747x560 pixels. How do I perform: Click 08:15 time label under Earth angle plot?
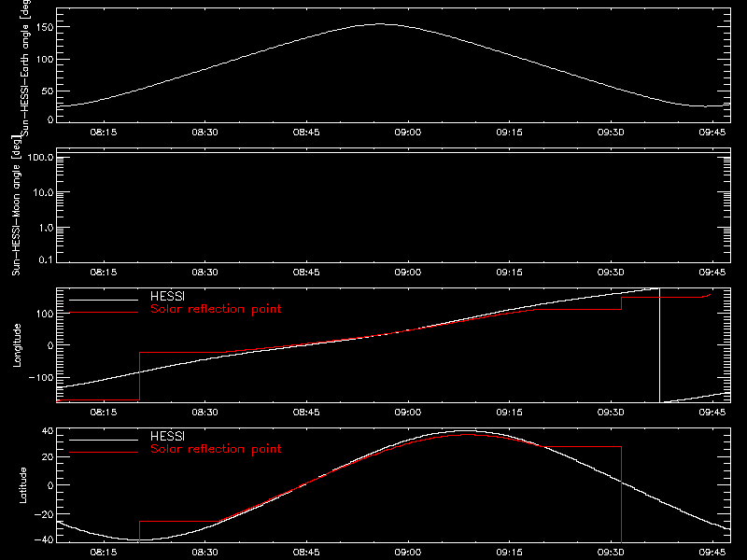pos(104,132)
